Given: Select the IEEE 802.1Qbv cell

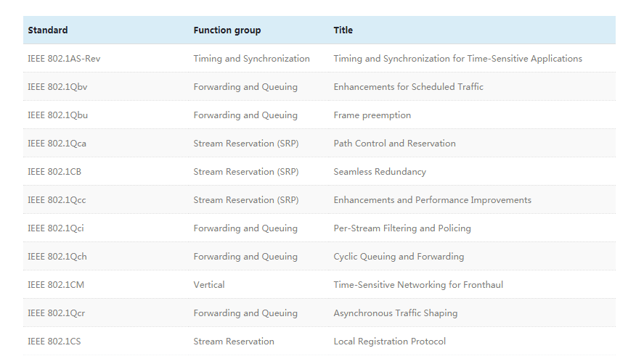Looking at the screenshot, I should 58,87.
